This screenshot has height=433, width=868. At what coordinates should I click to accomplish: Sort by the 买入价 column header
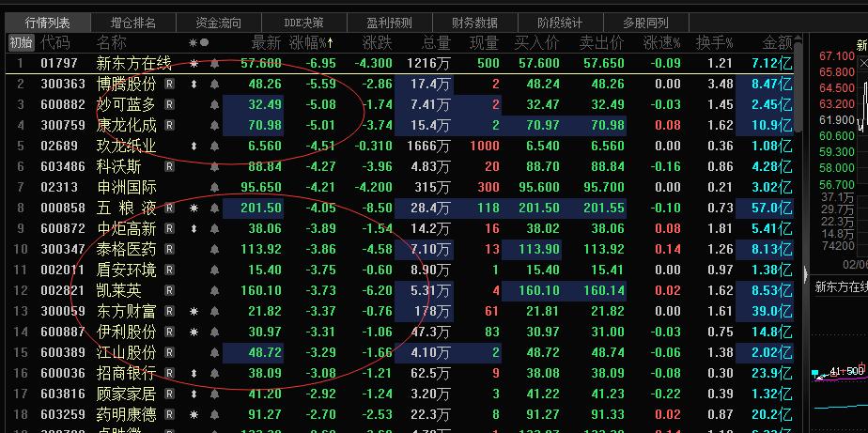pyautogui.click(x=536, y=42)
